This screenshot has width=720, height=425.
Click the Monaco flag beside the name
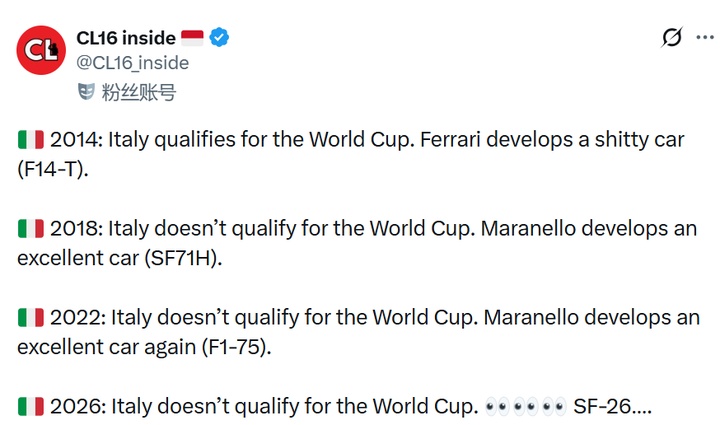pyautogui.click(x=191, y=38)
